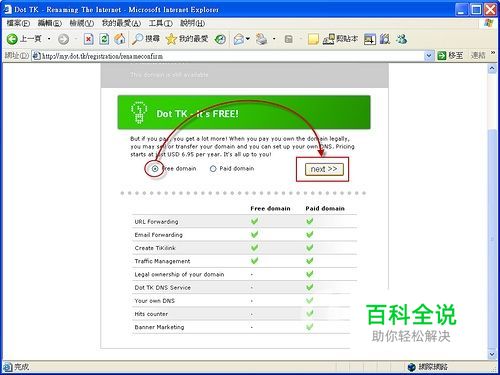
Task: Maximize the Internet Explorer window
Action: pyautogui.click(x=476, y=10)
